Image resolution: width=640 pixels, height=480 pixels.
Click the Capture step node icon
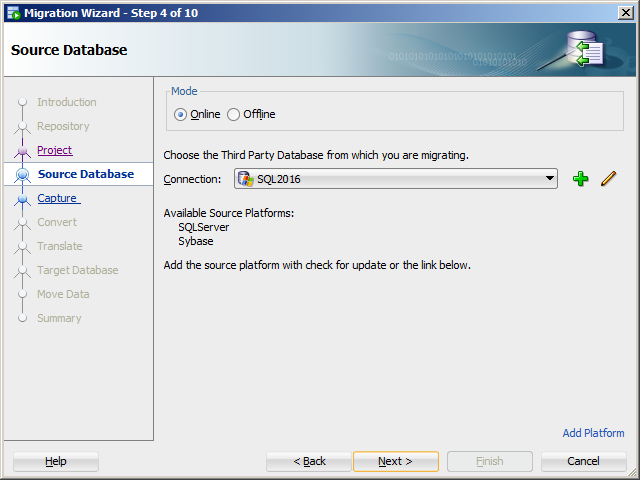pyautogui.click(x=22, y=199)
